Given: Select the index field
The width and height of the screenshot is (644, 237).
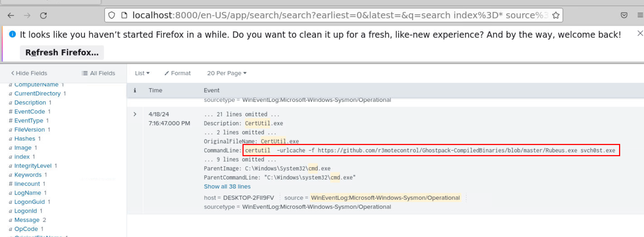Looking at the screenshot, I should [x=22, y=157].
